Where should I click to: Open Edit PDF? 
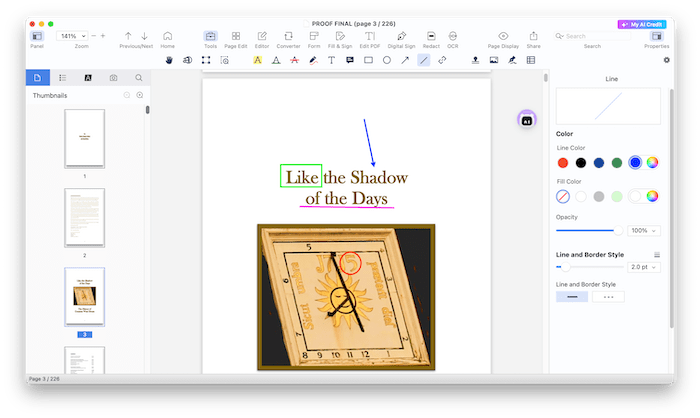click(x=370, y=39)
